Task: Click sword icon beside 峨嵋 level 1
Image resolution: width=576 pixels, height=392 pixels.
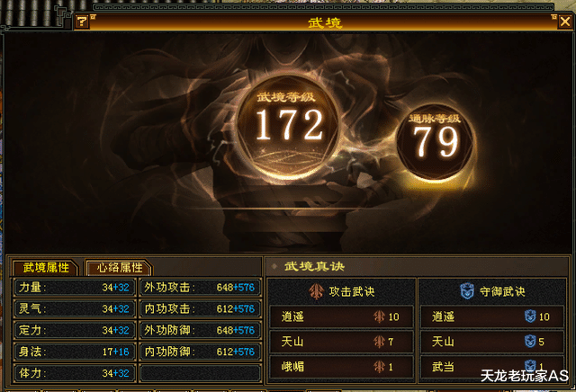Action: 379,366
